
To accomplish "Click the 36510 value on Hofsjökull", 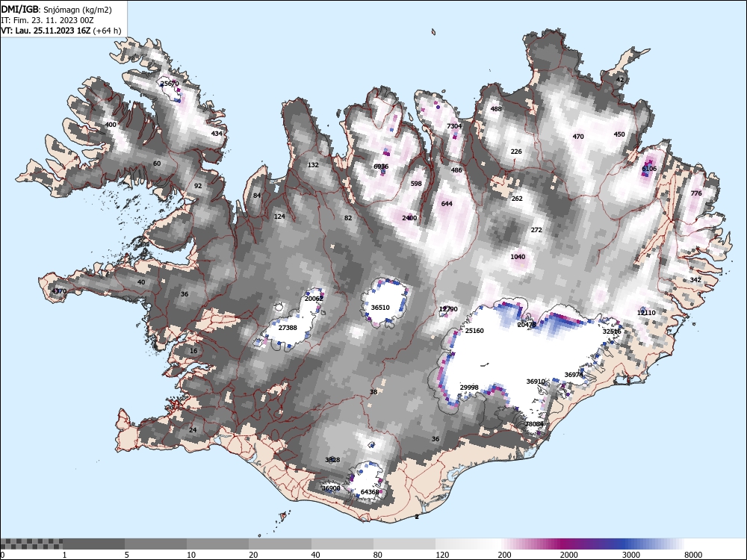I will 380,308.
